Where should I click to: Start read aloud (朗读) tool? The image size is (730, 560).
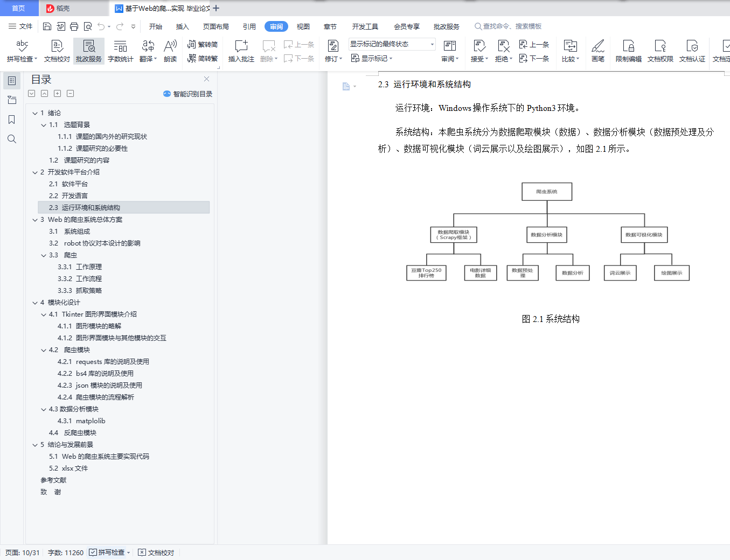point(170,51)
